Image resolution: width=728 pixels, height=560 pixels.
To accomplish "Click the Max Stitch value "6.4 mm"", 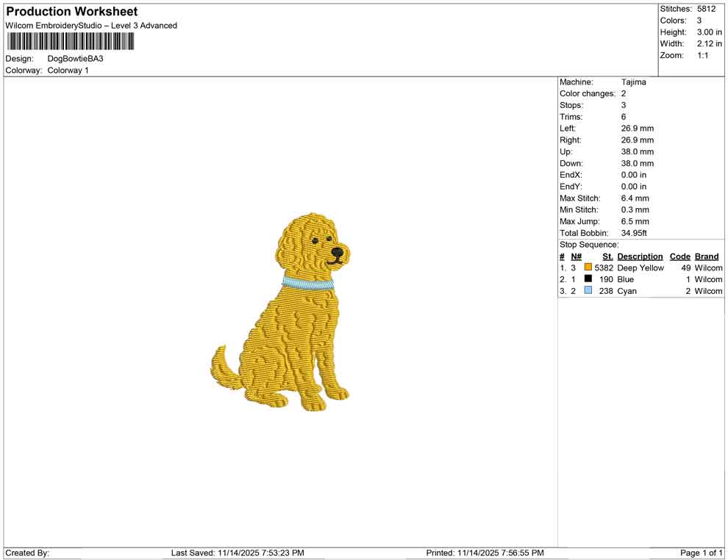I will tap(635, 198).
